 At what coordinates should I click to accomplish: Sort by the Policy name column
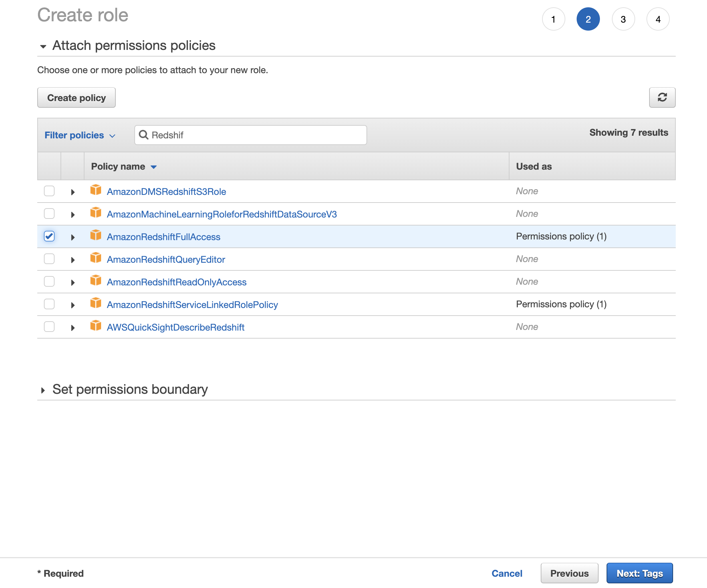(124, 166)
